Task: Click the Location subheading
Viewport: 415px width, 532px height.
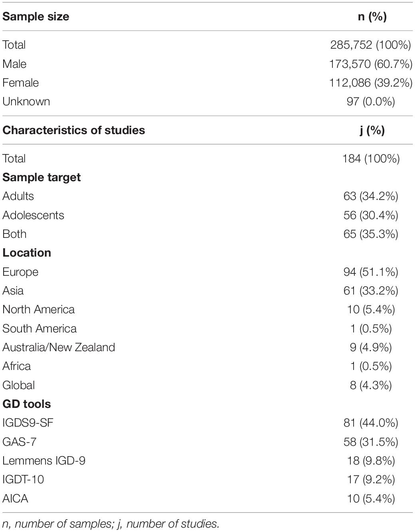Action: coord(27,253)
